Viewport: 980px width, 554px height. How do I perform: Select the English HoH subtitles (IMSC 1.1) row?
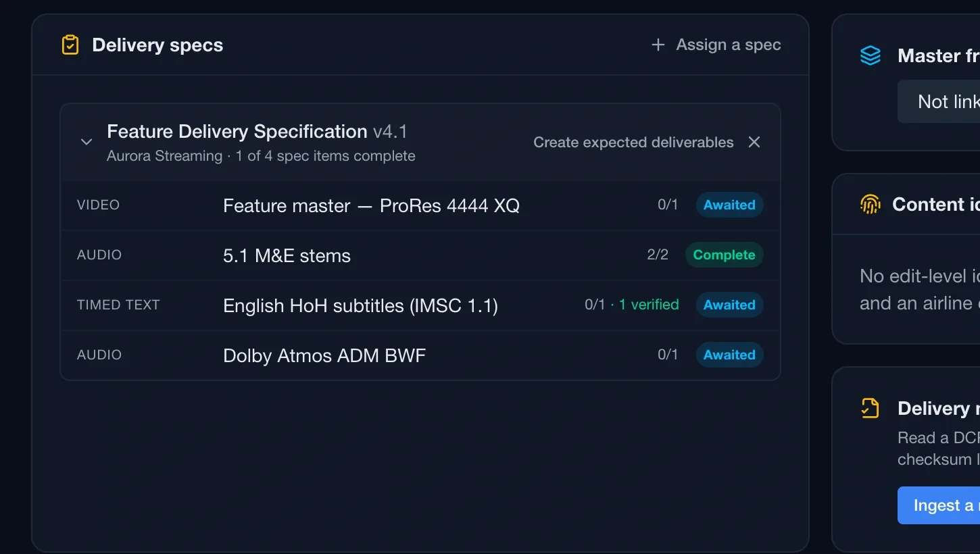pyautogui.click(x=420, y=305)
